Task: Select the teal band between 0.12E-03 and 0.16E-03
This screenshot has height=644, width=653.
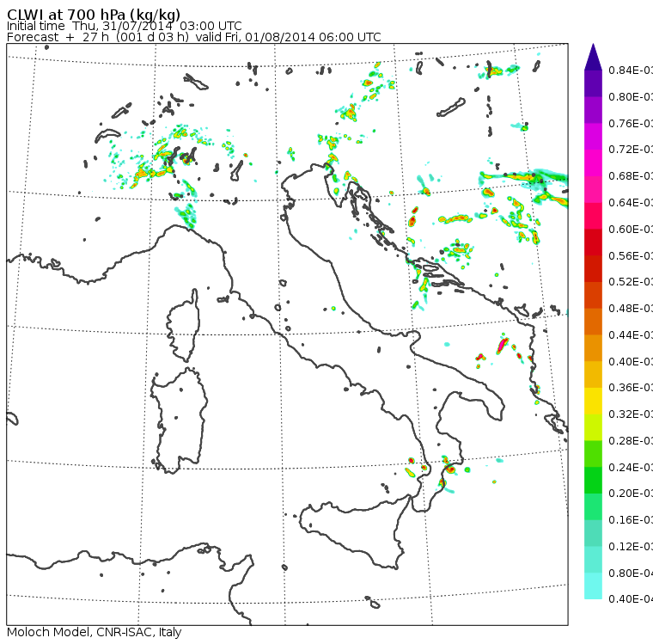Action: tap(593, 533)
